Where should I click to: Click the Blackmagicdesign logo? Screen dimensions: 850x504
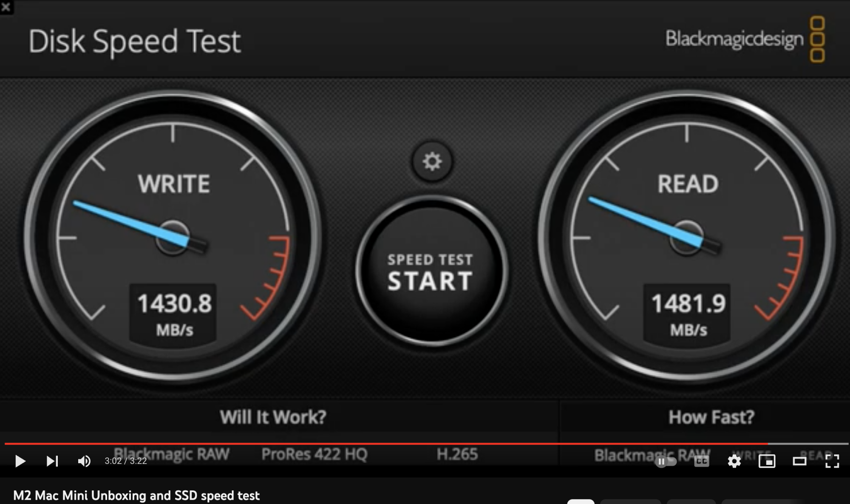tap(745, 40)
